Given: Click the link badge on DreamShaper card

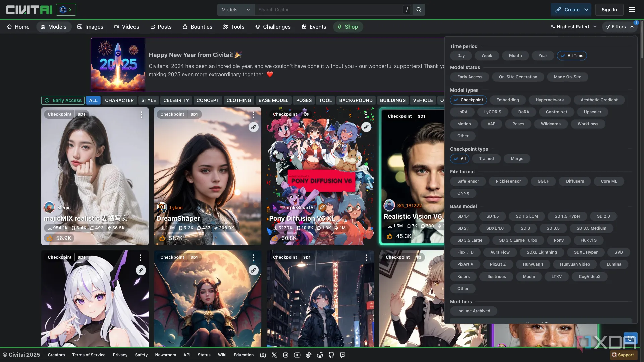Looking at the screenshot, I should [x=254, y=127].
